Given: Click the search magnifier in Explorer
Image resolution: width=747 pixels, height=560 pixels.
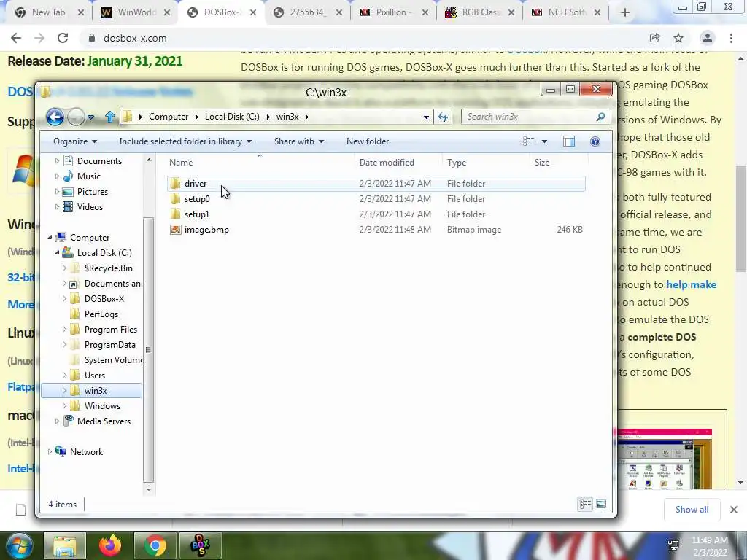Looking at the screenshot, I should click(600, 117).
